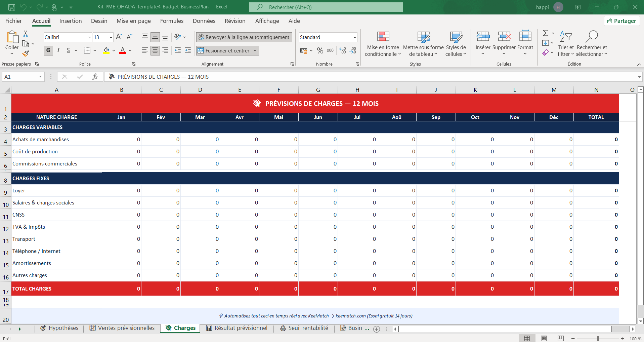Toggle Center horizontal alignment
This screenshot has height=342, width=644.
tap(155, 50)
